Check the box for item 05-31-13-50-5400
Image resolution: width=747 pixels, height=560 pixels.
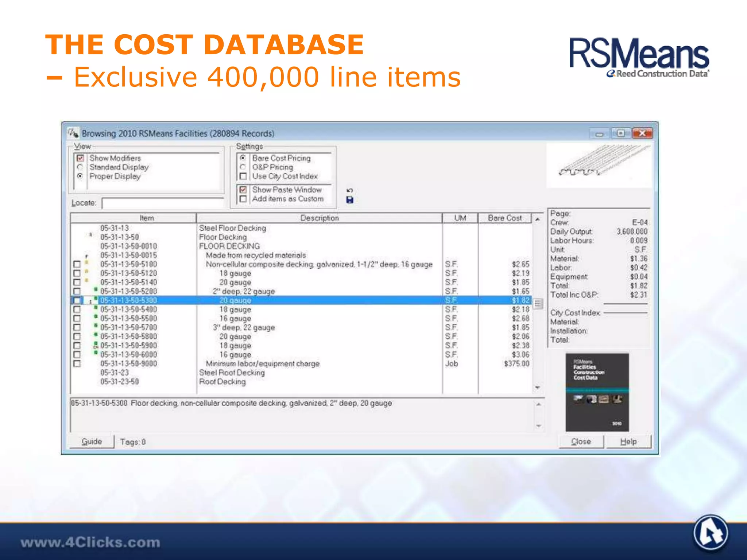point(77,309)
